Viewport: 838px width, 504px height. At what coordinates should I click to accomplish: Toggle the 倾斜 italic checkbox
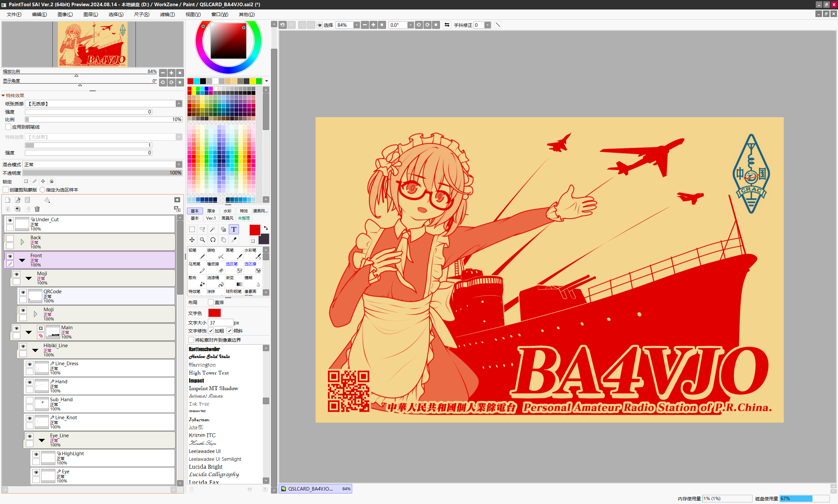230,331
